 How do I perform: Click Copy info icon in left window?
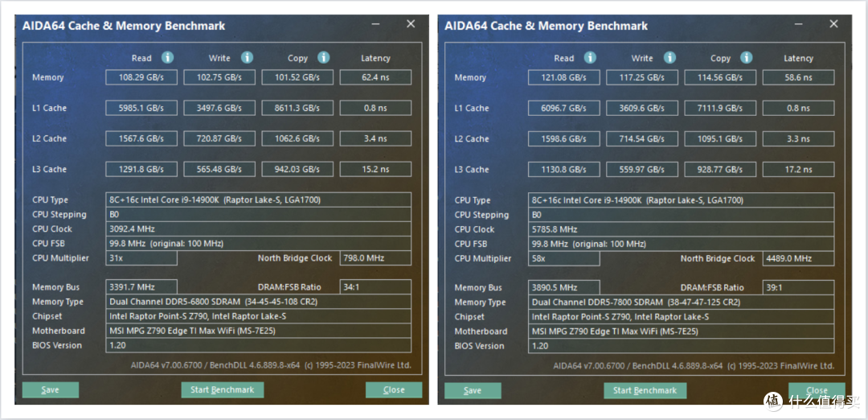(324, 58)
